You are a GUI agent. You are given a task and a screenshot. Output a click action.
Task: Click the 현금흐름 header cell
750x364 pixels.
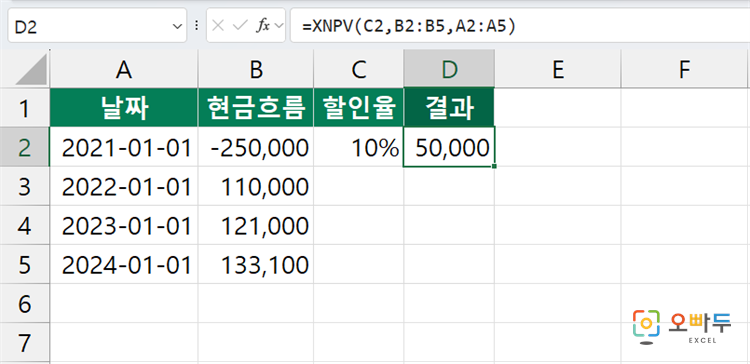256,108
